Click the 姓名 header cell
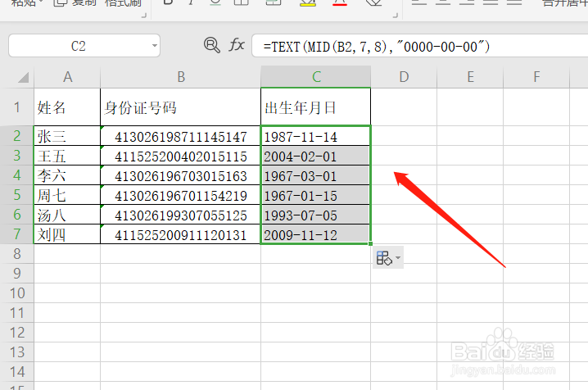 click(67, 107)
